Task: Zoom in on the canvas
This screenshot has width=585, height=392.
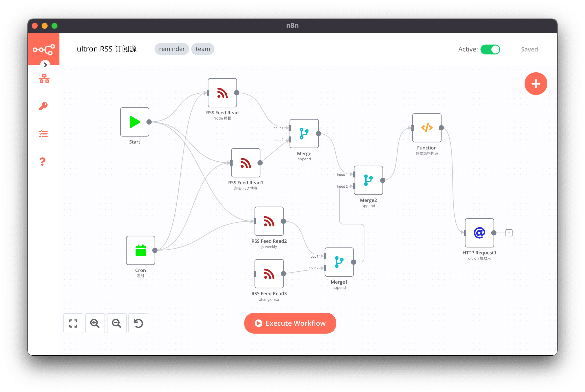Action: coord(95,323)
